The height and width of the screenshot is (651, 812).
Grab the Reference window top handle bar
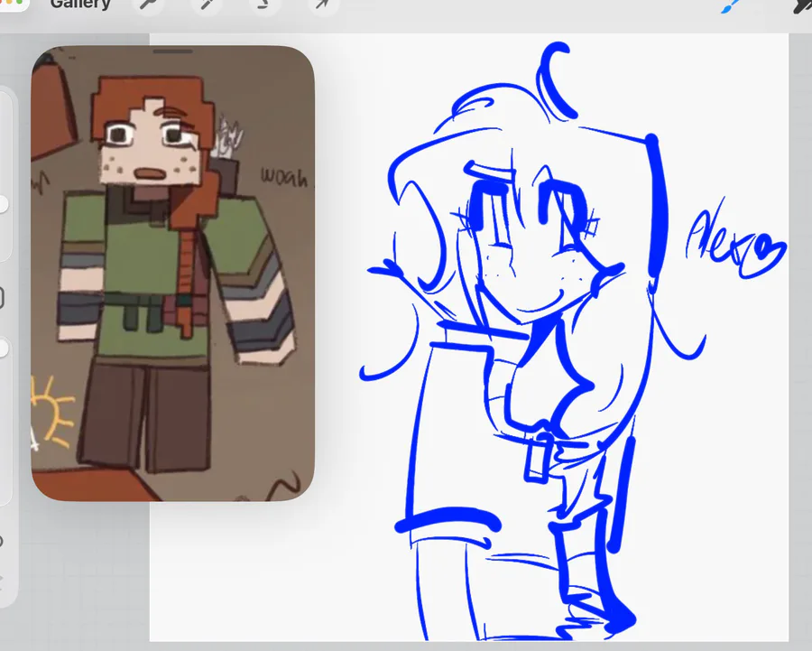pyautogui.click(x=173, y=51)
